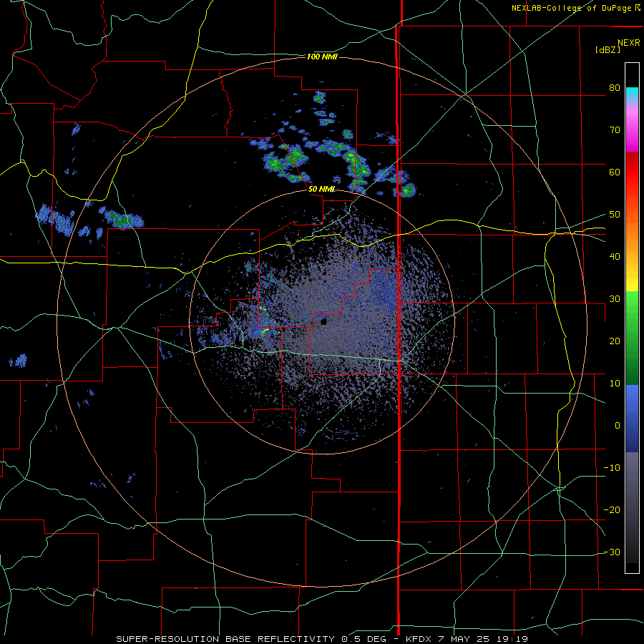Click the [dBZ] unit label
Screen dimensions: 644x644
click(x=608, y=49)
